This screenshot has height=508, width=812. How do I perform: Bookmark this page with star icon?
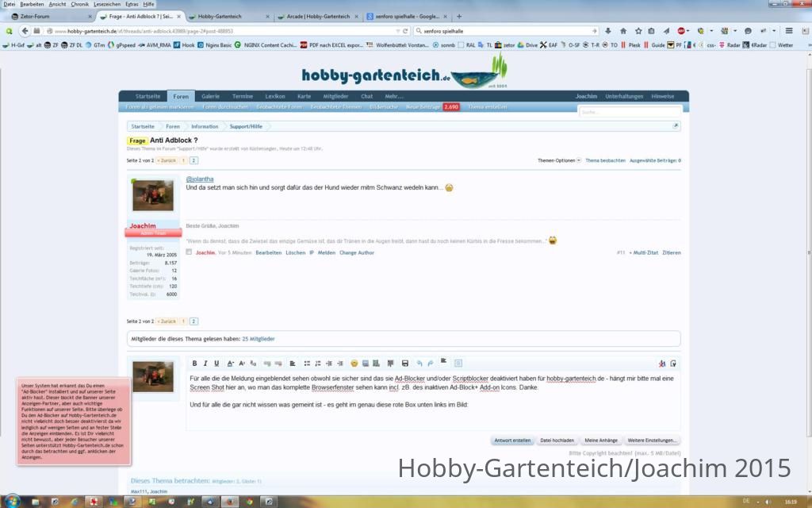[x=638, y=31]
